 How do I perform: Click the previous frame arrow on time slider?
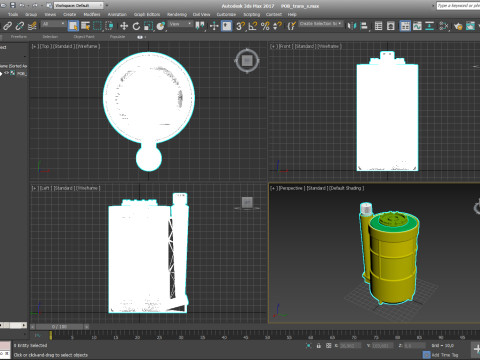33,327
